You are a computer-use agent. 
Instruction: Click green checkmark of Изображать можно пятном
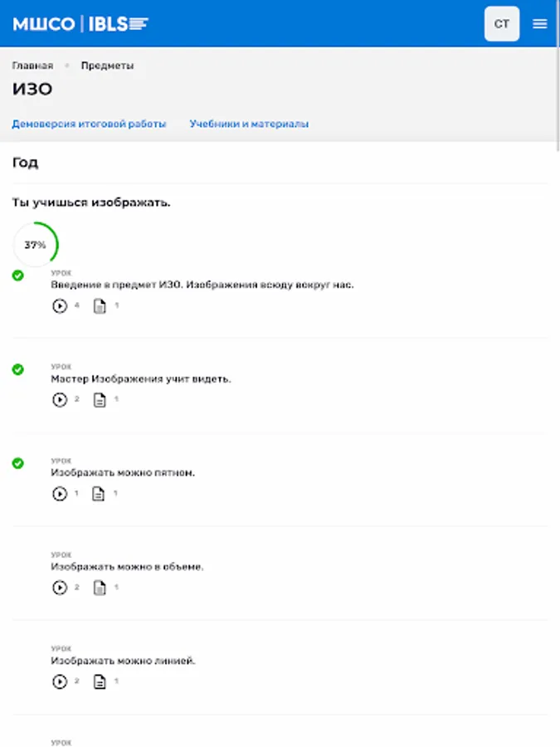click(18, 463)
